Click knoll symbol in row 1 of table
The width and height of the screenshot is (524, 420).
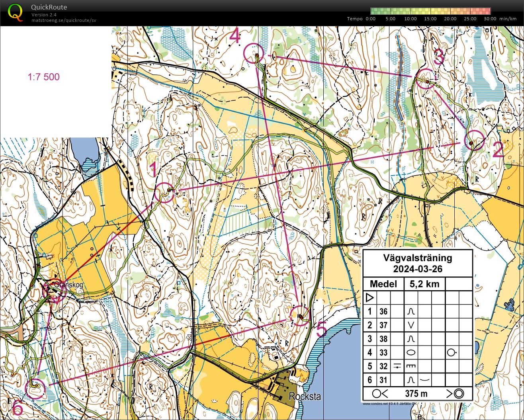click(x=411, y=311)
